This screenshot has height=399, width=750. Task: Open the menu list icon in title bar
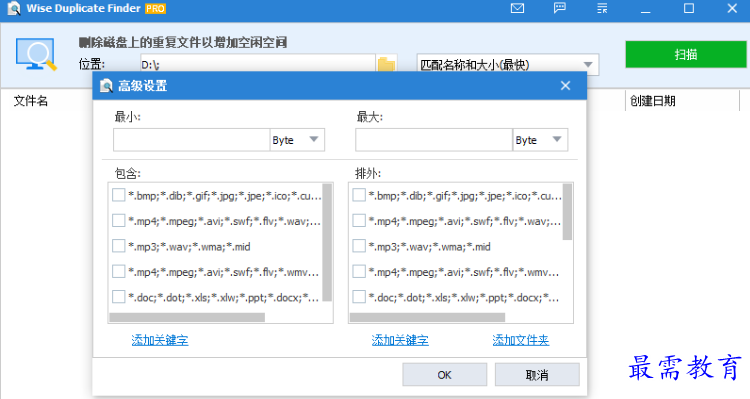(602, 8)
